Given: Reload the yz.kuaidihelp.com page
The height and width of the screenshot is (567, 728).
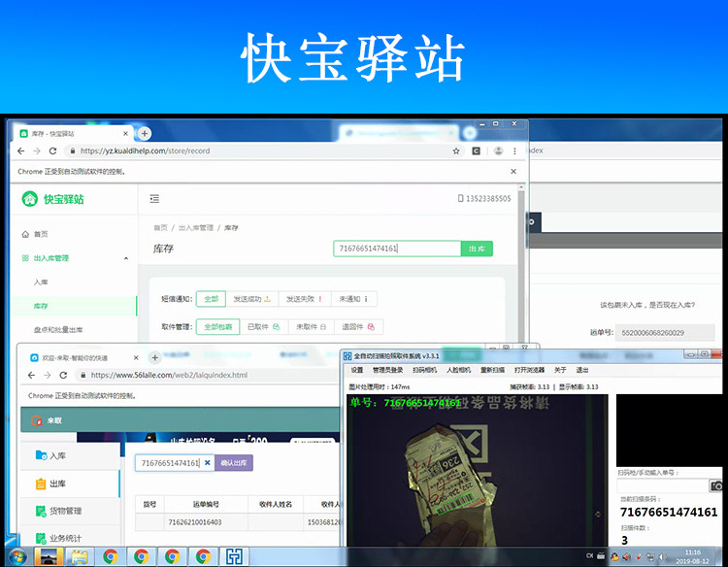Looking at the screenshot, I should [x=53, y=150].
